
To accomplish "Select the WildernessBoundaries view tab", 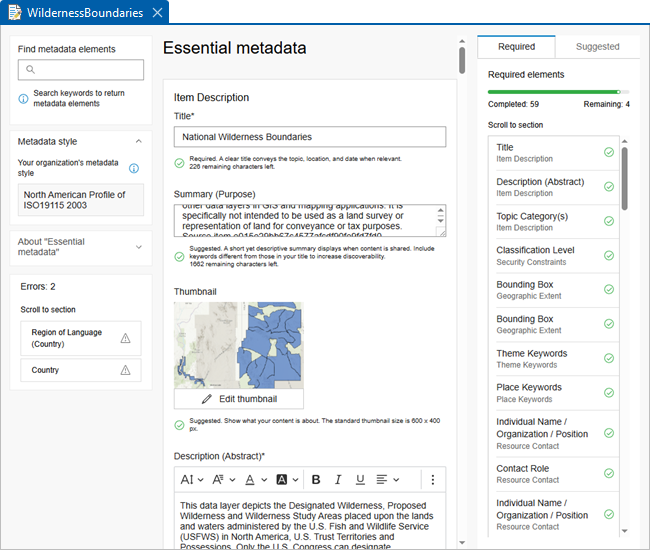I will coord(85,12).
